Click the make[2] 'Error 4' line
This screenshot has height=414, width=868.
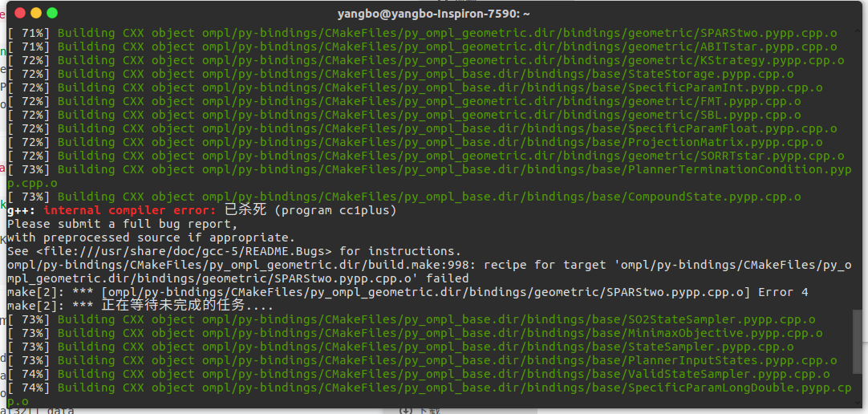coord(408,292)
